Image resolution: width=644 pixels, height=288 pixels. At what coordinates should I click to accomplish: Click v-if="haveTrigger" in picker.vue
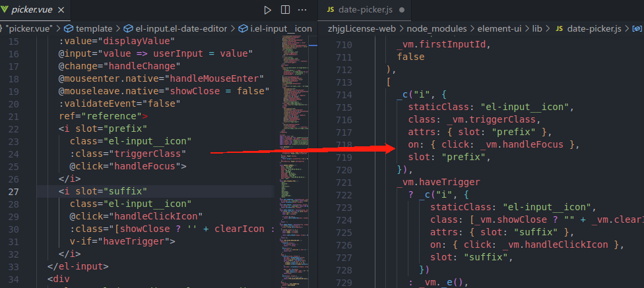pos(122,241)
